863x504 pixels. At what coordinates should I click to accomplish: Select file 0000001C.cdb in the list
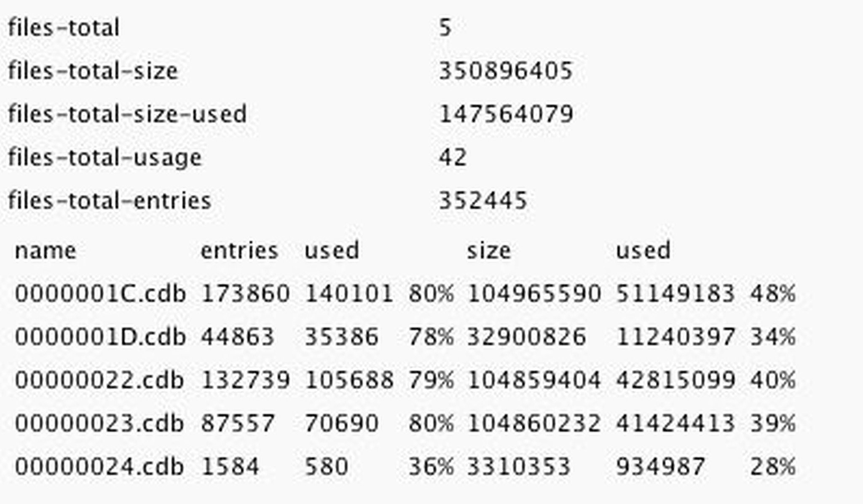coord(100,294)
